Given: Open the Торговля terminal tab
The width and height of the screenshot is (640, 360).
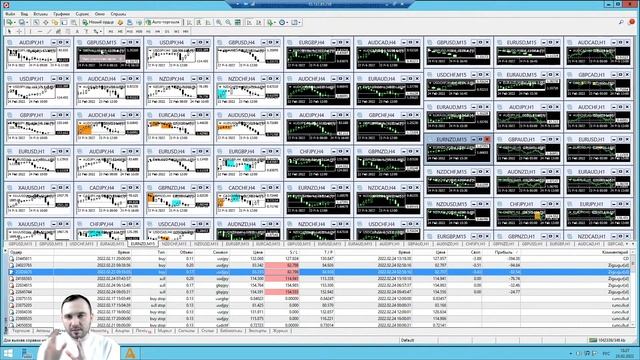Looking at the screenshot, I should pos(21,331).
